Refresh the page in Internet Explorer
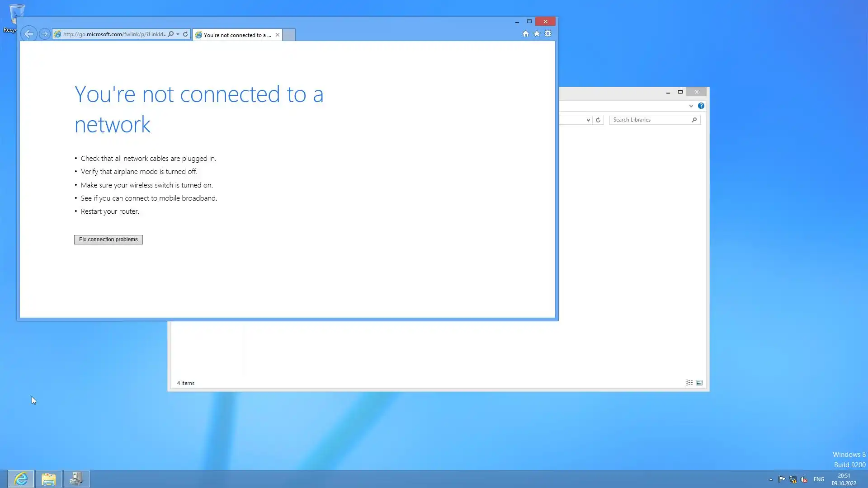 pyautogui.click(x=185, y=34)
